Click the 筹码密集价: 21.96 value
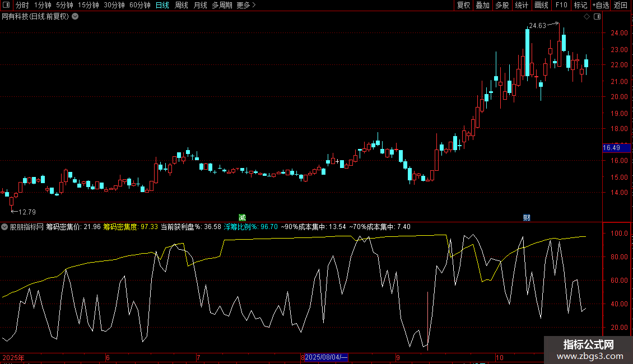This screenshot has width=633, height=364. (73, 227)
